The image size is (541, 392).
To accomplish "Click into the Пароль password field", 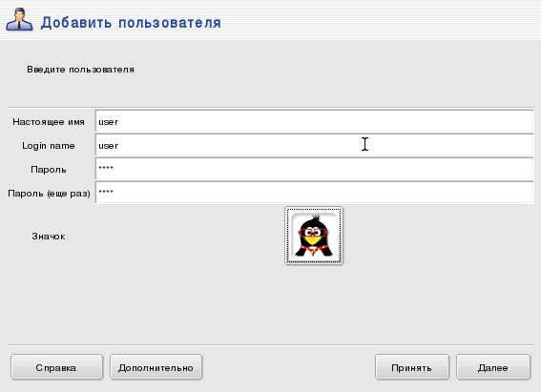I will (314, 169).
